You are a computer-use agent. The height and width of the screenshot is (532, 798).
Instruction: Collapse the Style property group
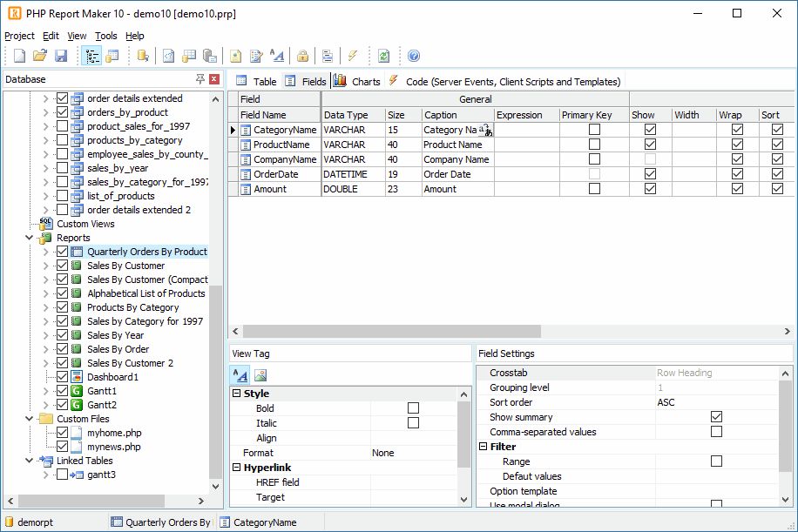237,394
